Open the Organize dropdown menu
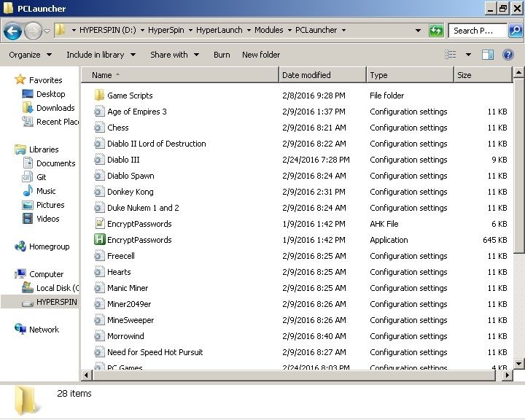Viewport: 525px width, 420px height. click(x=30, y=55)
